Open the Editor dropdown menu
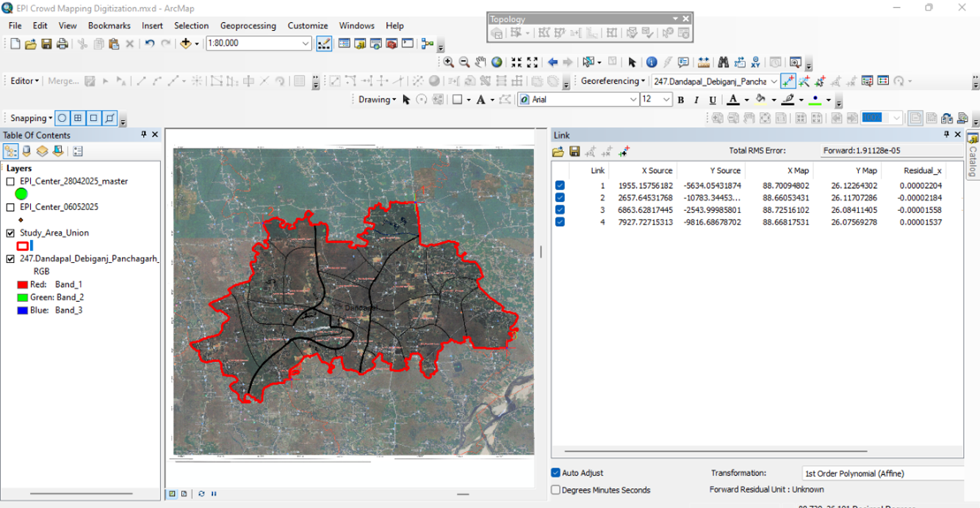The width and height of the screenshot is (980, 508). [23, 80]
